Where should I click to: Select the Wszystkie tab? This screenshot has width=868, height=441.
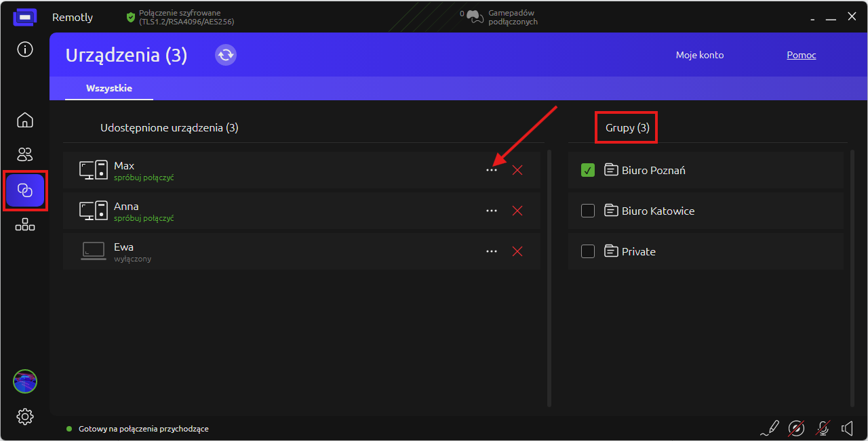(x=109, y=88)
